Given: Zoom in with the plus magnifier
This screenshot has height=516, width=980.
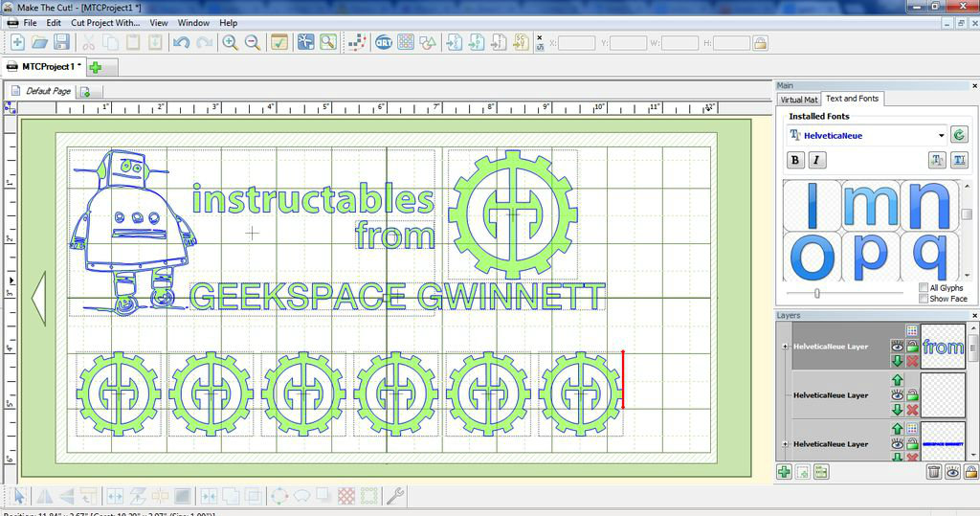Looking at the screenshot, I should point(230,42).
